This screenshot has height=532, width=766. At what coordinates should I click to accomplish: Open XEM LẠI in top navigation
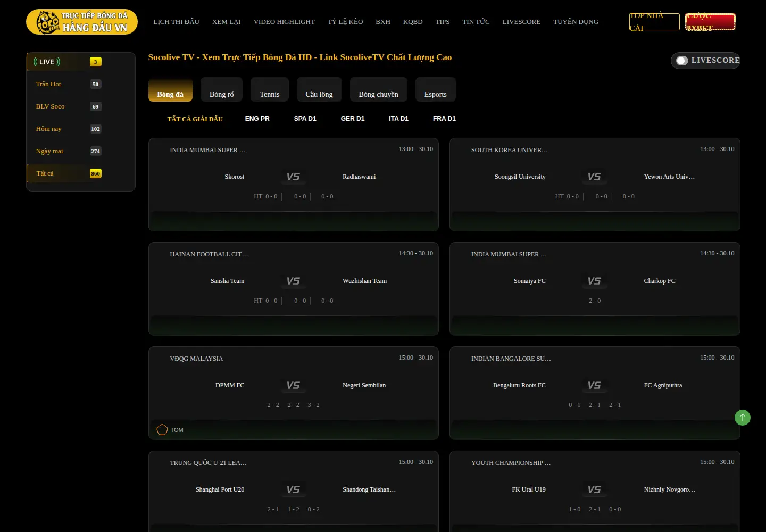pos(227,22)
